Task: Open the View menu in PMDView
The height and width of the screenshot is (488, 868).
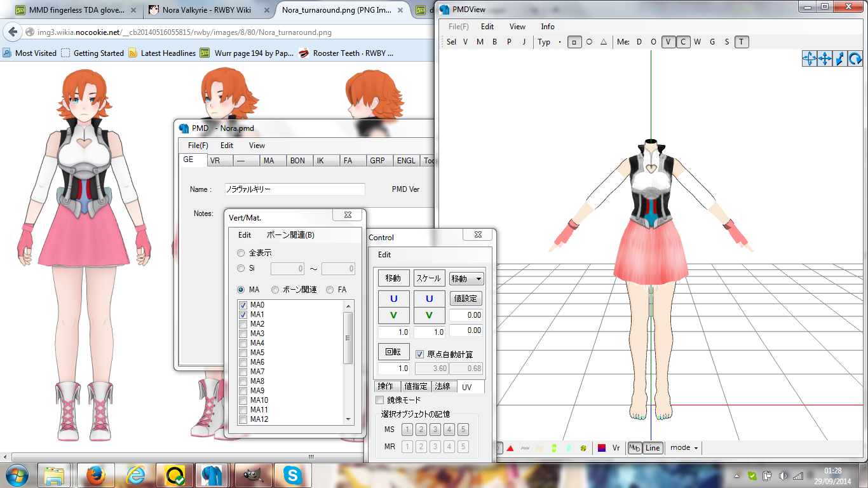Action: [518, 27]
